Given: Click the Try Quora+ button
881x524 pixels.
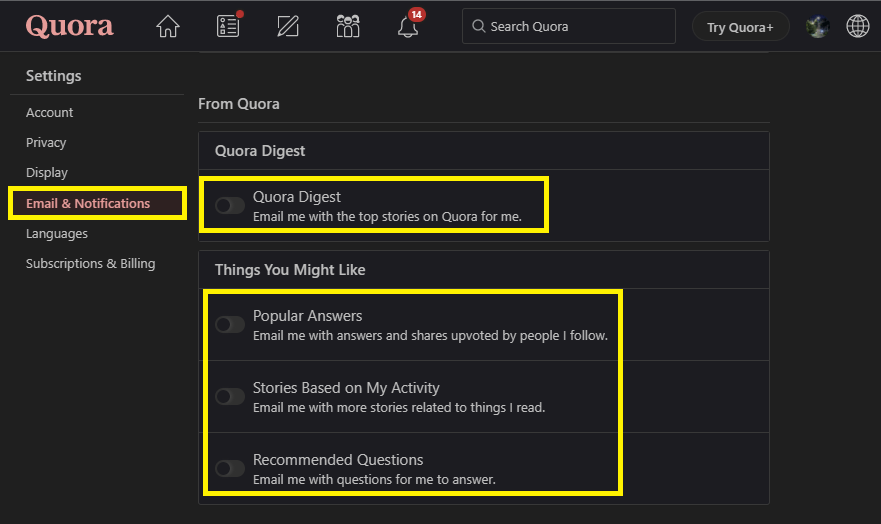Looking at the screenshot, I should (740, 27).
